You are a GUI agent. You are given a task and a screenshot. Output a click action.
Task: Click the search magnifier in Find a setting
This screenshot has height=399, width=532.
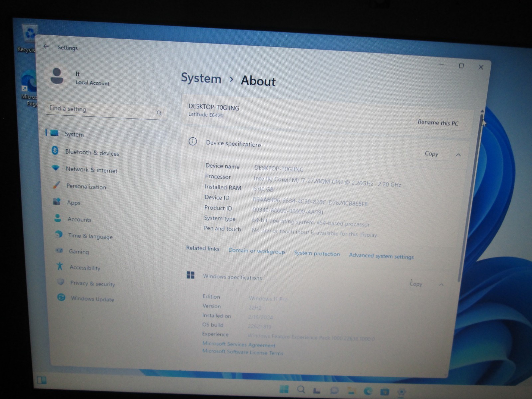click(159, 113)
